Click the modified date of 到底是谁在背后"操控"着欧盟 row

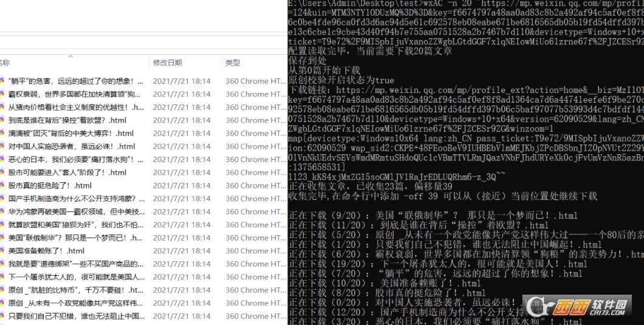182,120
